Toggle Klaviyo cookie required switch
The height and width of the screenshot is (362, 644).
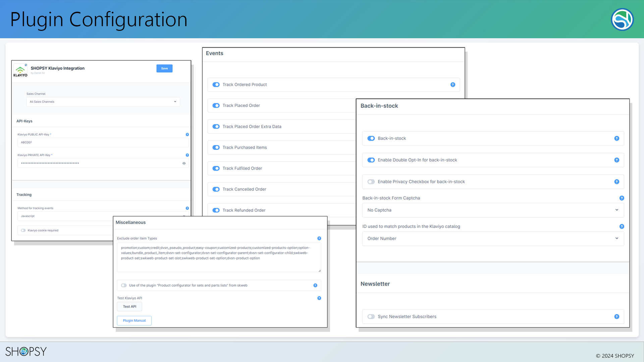click(x=23, y=230)
